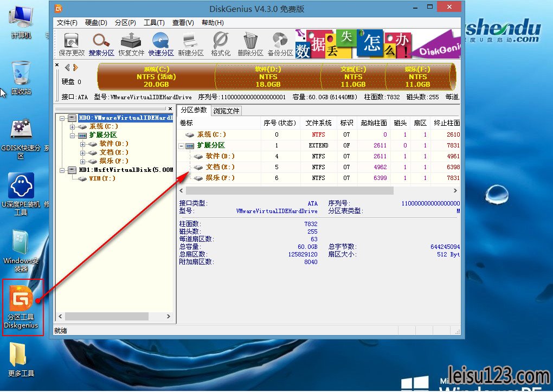Click tree panel scroll left arrow
553x392 pixels.
click(x=60, y=317)
